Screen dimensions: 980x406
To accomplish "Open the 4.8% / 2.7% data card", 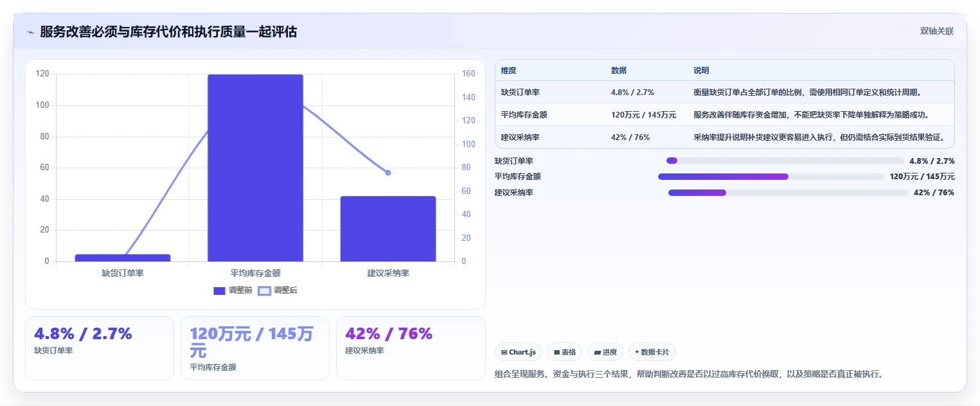I will [100, 348].
